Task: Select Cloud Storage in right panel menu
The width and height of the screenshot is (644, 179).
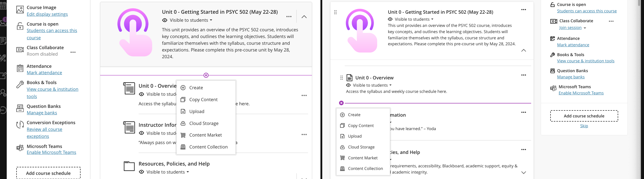Action: coord(361,147)
